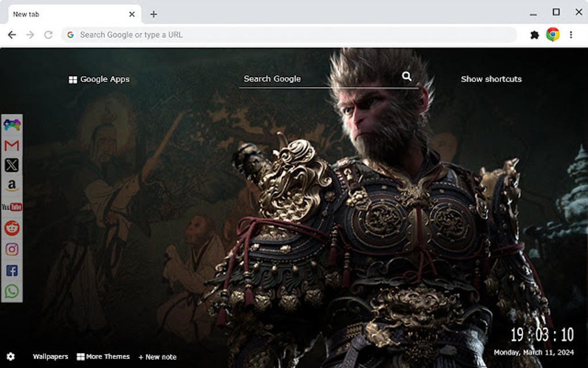This screenshot has height=368, width=588.
Task: Open Chrome's three-dot menu
Action: (x=571, y=35)
